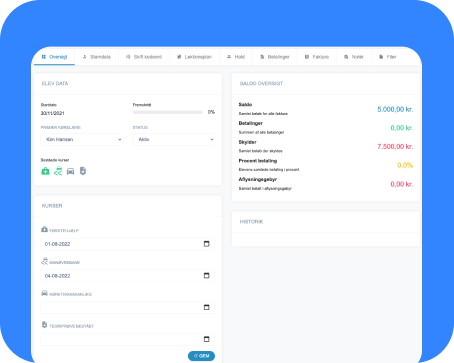Switch to the Faktura tab
The image size is (454, 363).
point(317,57)
